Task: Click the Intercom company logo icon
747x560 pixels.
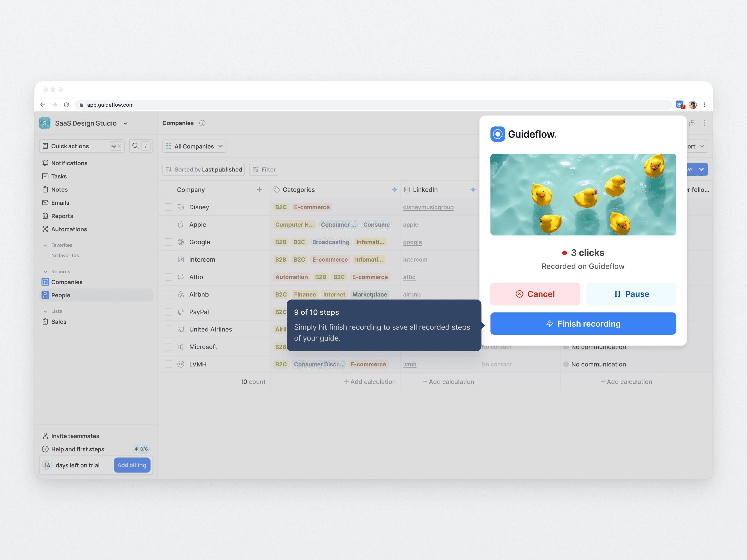Action: coord(181,259)
